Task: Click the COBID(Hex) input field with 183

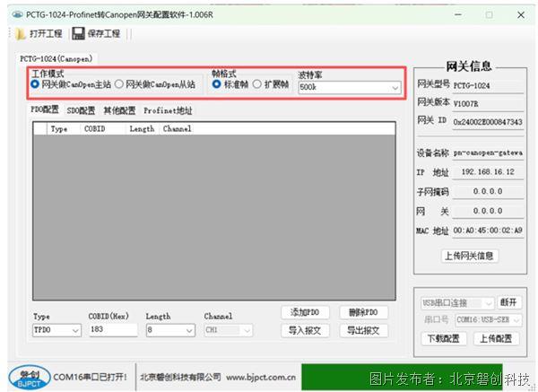Action: pyautogui.click(x=113, y=329)
